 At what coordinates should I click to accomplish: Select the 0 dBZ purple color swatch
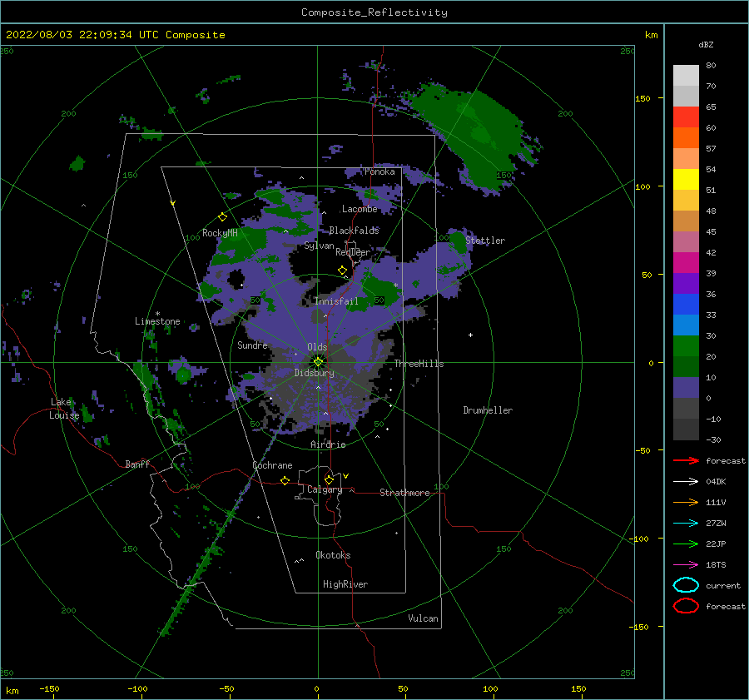coord(686,388)
